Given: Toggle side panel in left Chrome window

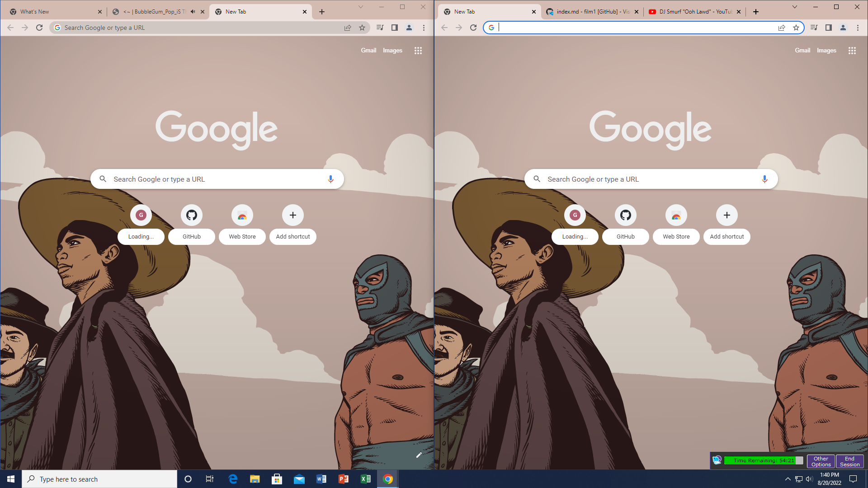Looking at the screenshot, I should [x=394, y=28].
